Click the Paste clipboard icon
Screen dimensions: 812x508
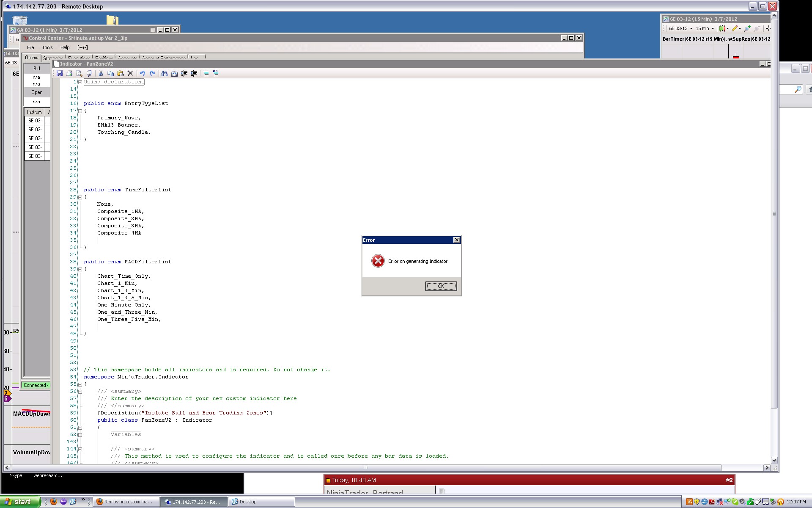pyautogui.click(x=120, y=73)
